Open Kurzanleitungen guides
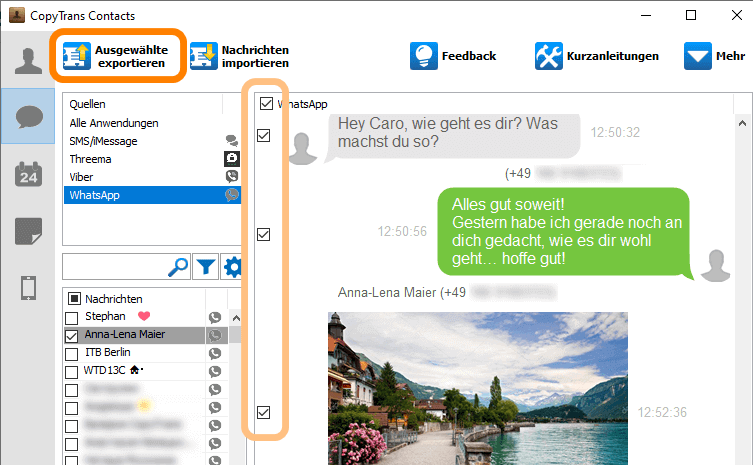 point(597,56)
